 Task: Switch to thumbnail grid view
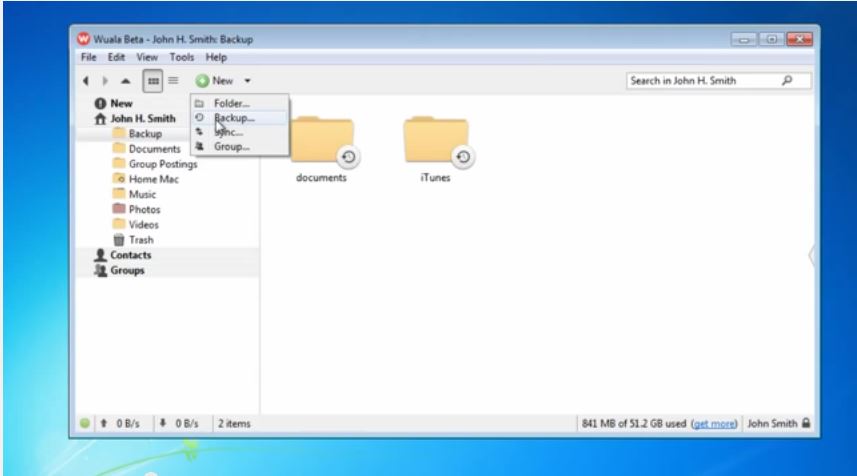(153, 81)
